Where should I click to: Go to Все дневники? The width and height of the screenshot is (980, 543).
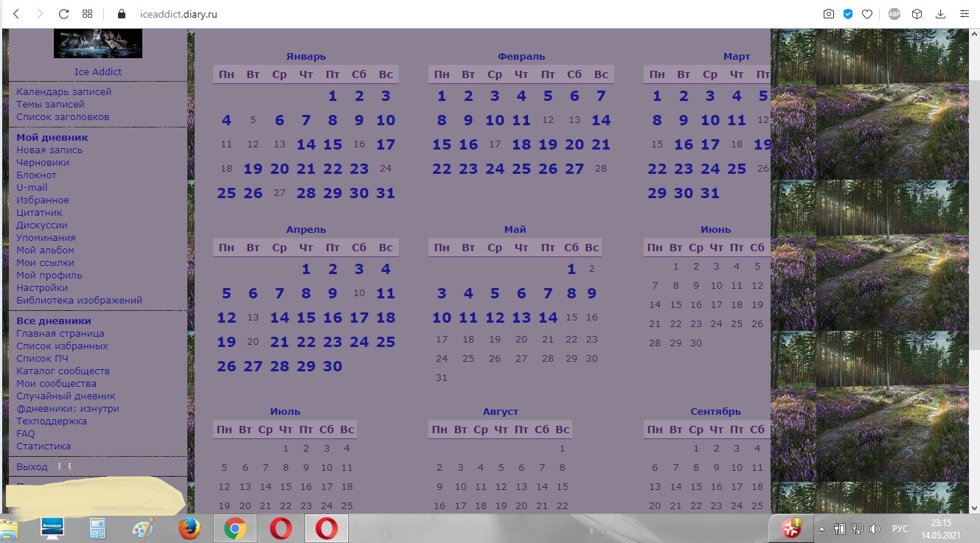pos(54,320)
